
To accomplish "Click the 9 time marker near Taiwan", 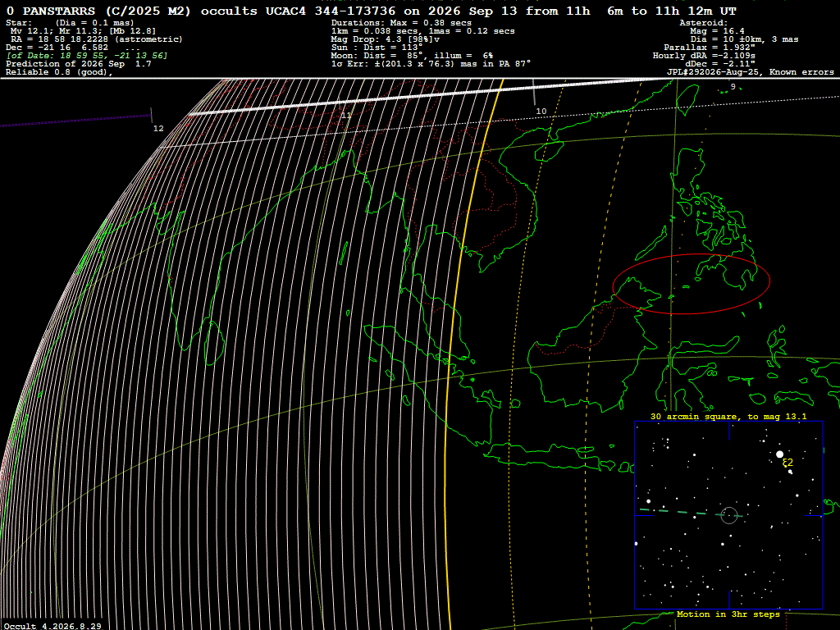I will pos(733,87).
